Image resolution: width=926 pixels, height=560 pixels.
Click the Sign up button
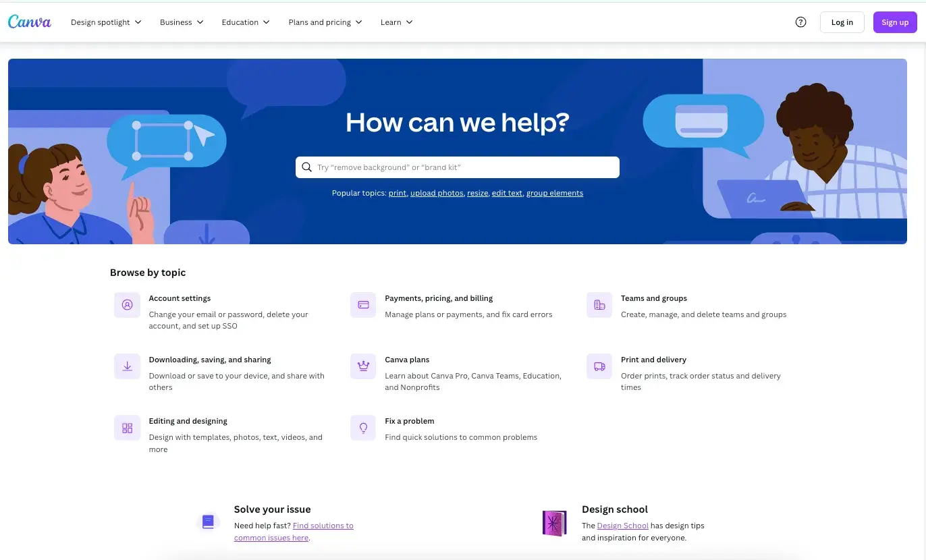(894, 22)
